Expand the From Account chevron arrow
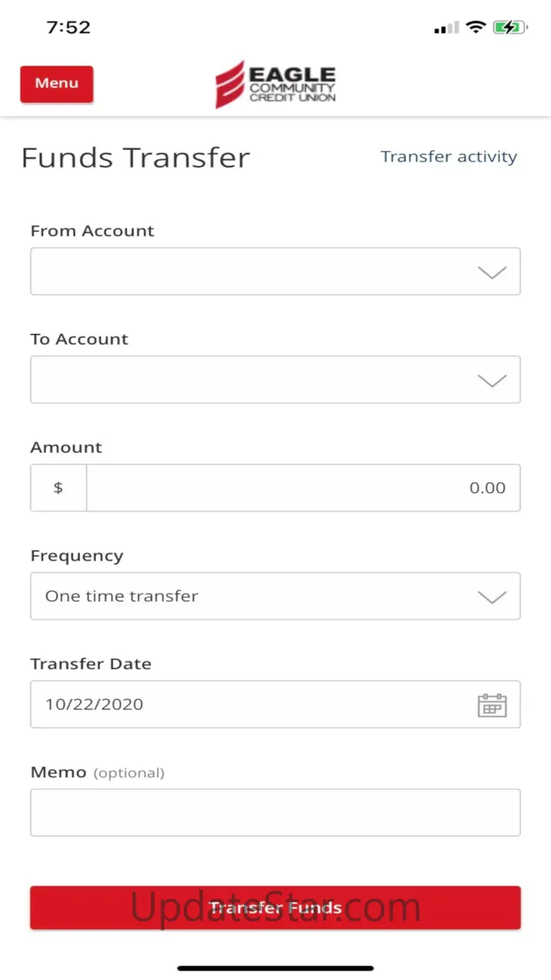Image resolution: width=551 pixels, height=980 pixels. click(x=492, y=272)
